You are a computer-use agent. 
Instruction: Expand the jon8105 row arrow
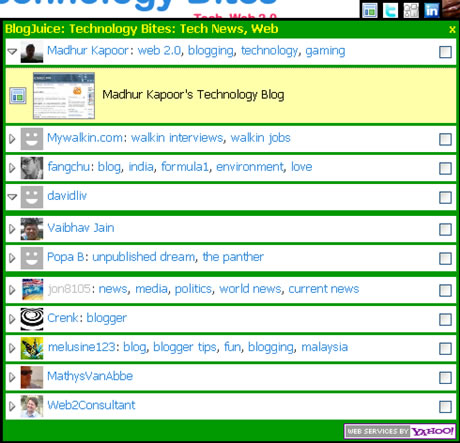(x=12, y=290)
